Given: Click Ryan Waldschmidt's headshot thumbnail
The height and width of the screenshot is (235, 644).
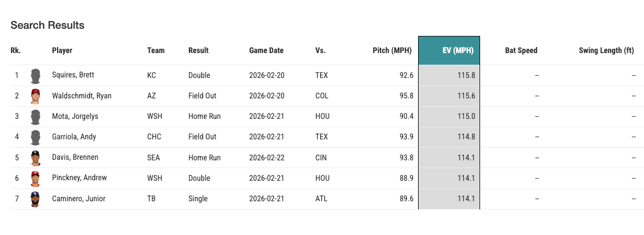Looking at the screenshot, I should coord(36,96).
